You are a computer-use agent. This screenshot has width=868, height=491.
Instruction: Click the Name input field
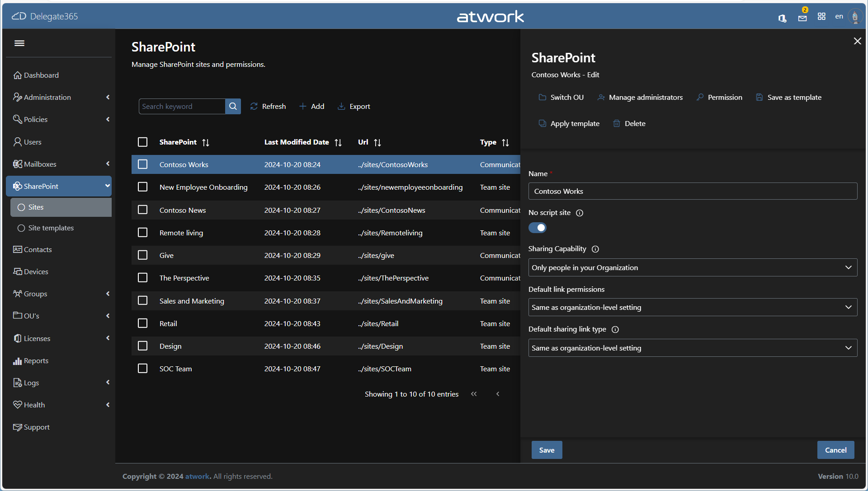(x=693, y=191)
